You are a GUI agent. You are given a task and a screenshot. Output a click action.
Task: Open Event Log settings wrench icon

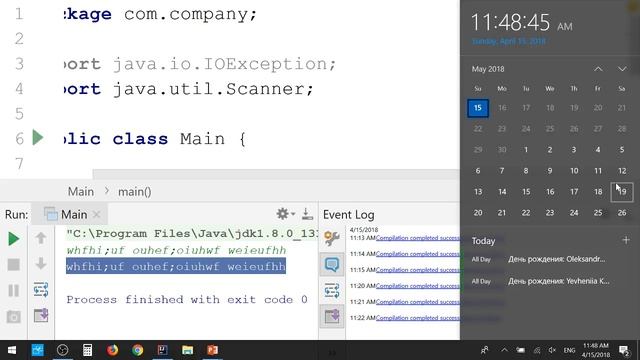point(332,238)
